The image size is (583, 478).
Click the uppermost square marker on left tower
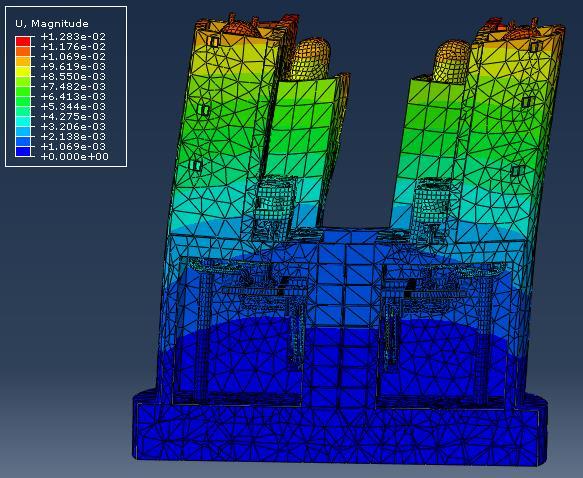coord(214,41)
